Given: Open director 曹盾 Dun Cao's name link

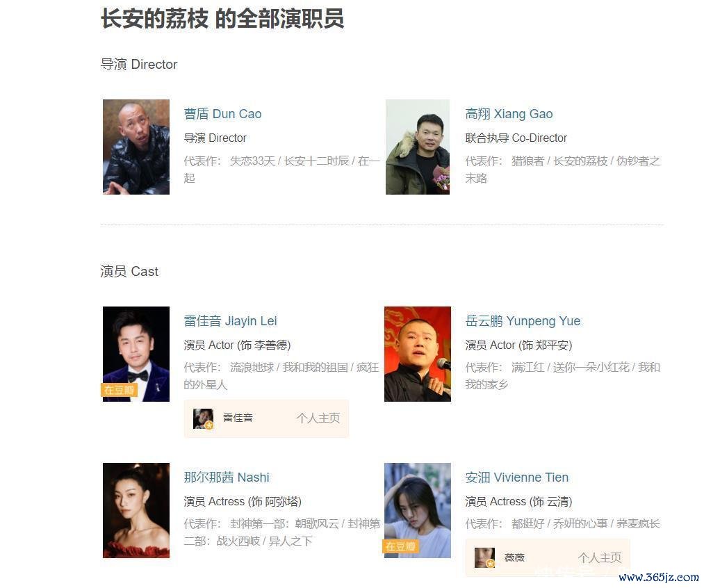Looking at the screenshot, I should 222,114.
